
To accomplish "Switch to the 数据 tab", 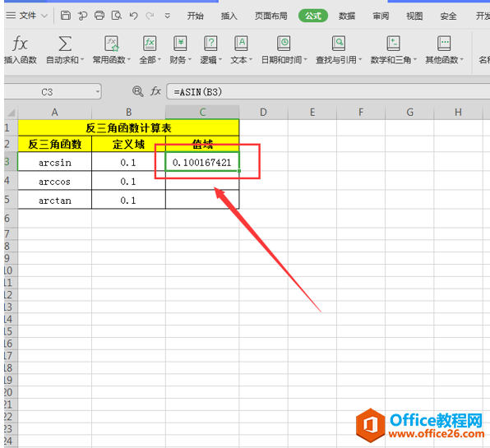I will pos(347,16).
